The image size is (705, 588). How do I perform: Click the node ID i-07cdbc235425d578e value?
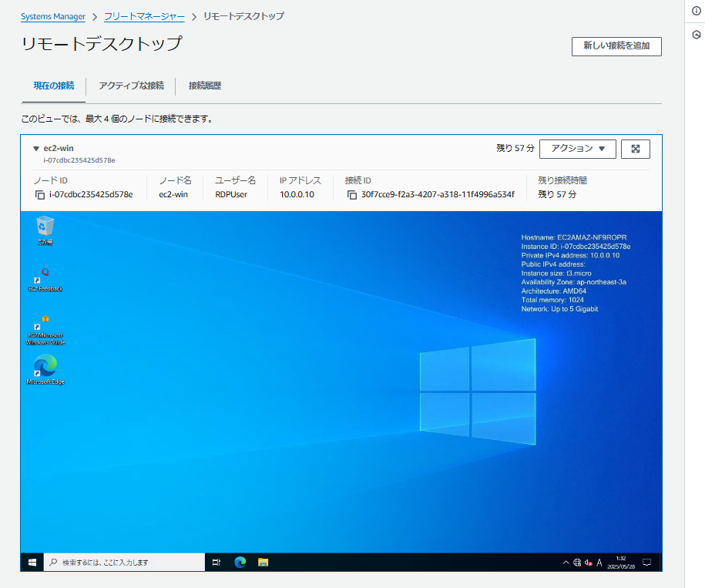pyautogui.click(x=91, y=195)
